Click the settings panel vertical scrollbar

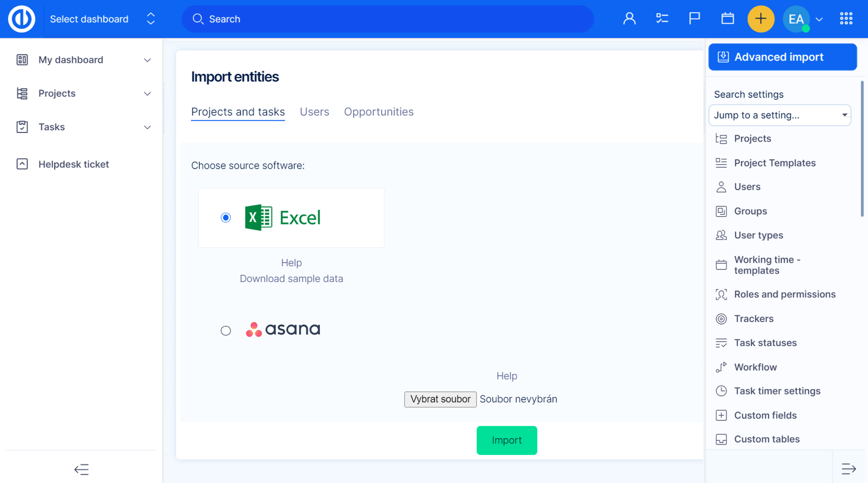pos(862,149)
